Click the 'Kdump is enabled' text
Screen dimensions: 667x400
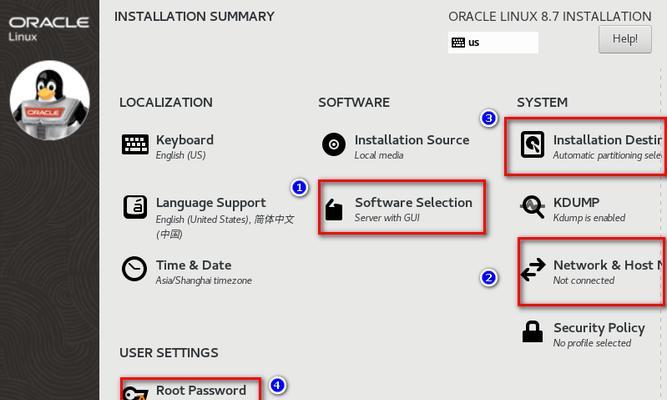[589, 218]
